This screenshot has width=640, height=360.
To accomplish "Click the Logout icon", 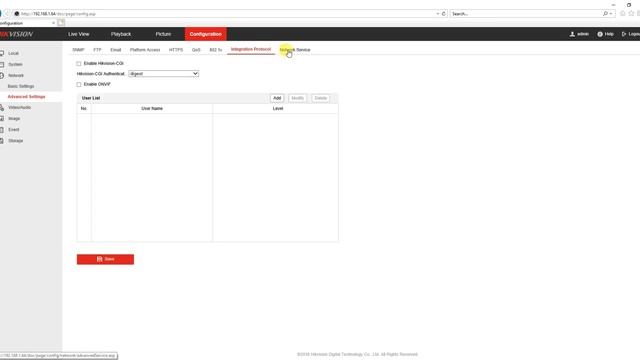I will coord(624,34).
